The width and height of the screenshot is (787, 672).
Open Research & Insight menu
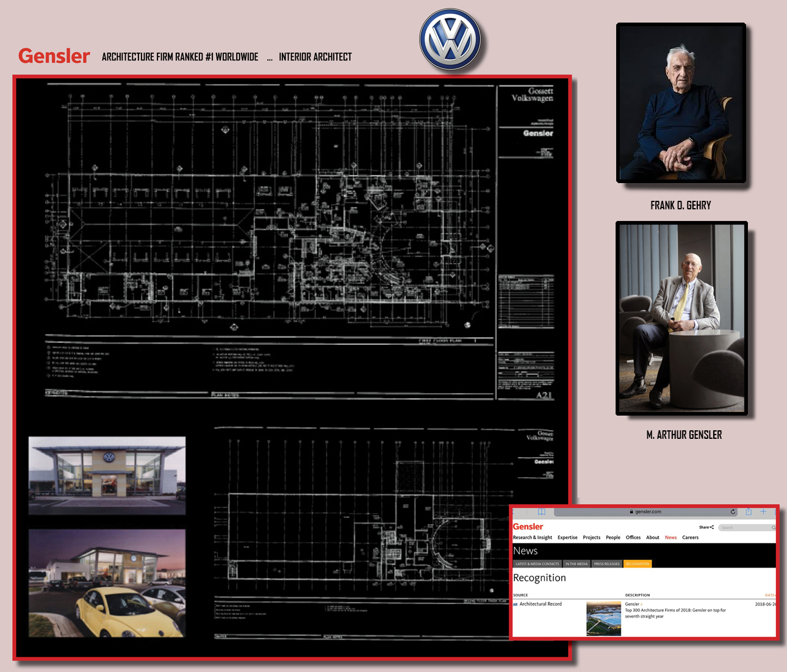click(x=533, y=538)
